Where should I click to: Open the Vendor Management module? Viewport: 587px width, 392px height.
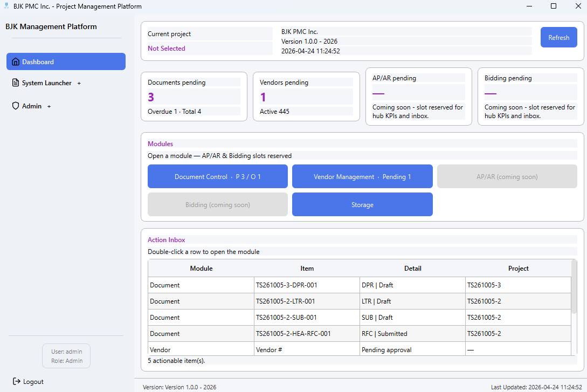[362, 176]
